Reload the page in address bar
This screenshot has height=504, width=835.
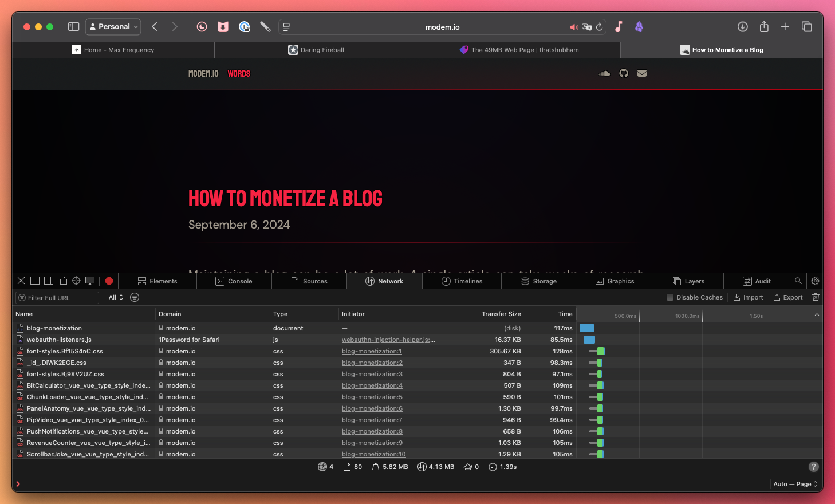[x=600, y=27]
